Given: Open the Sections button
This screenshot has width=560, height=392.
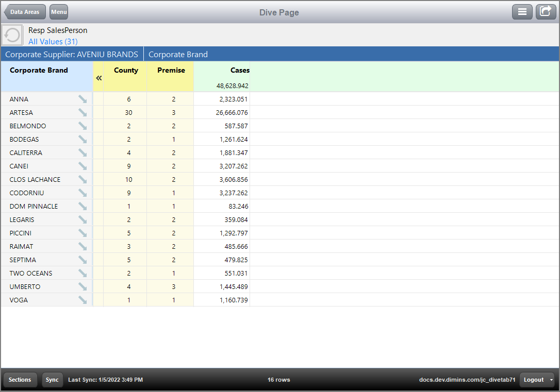Looking at the screenshot, I should coord(20,380).
